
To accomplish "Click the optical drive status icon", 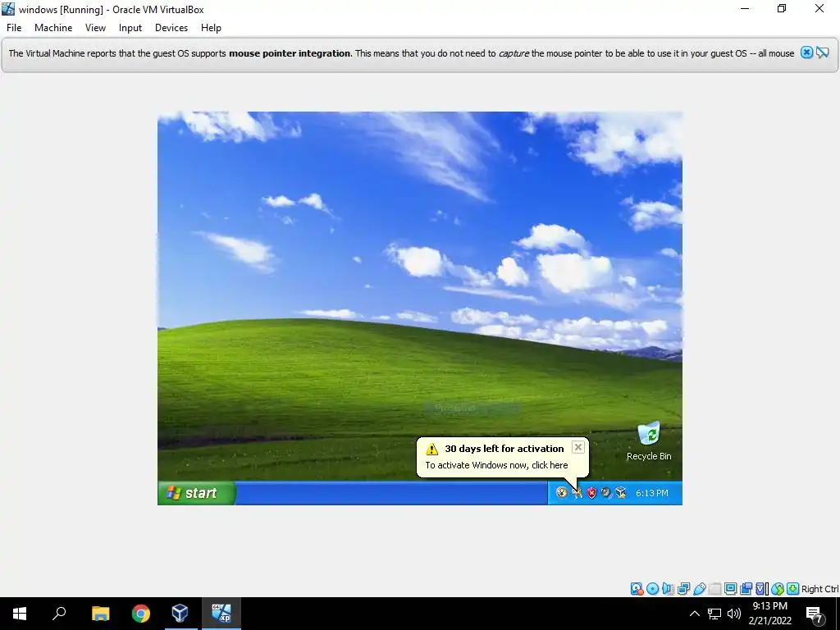I will click(652, 589).
